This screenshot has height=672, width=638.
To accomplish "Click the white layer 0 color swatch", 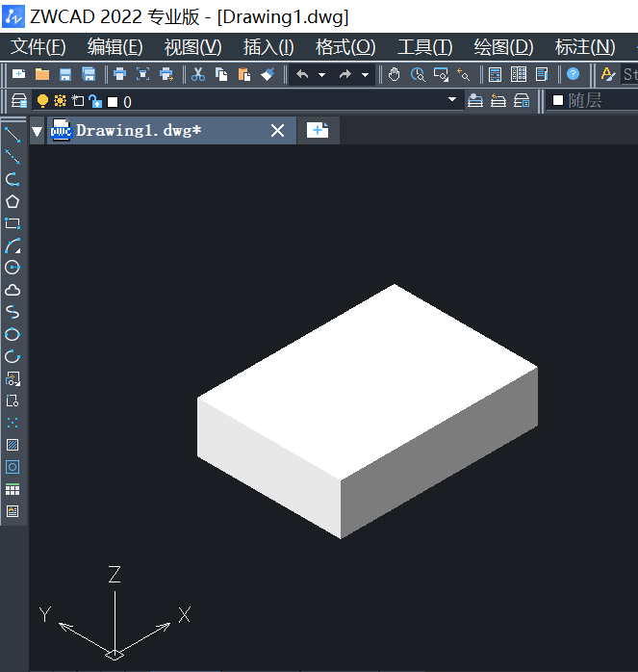I will click(x=113, y=102).
